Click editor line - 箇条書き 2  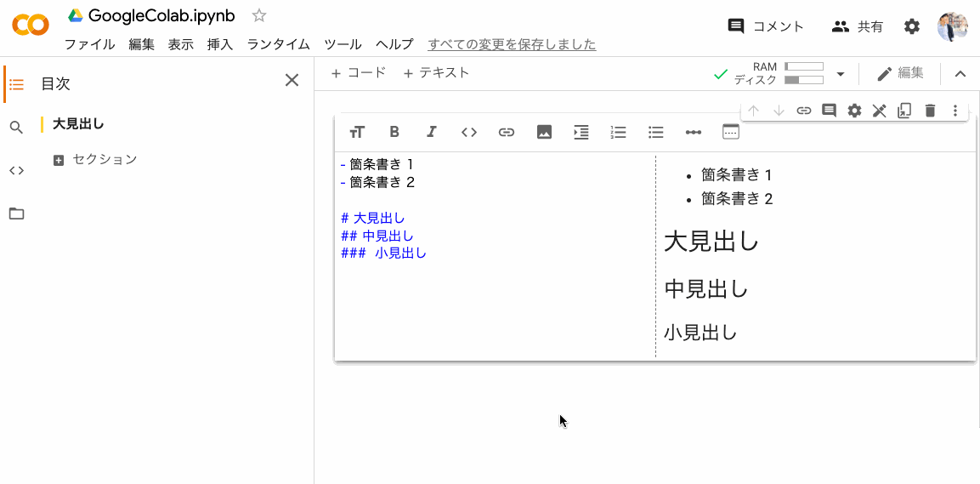pyautogui.click(x=377, y=182)
